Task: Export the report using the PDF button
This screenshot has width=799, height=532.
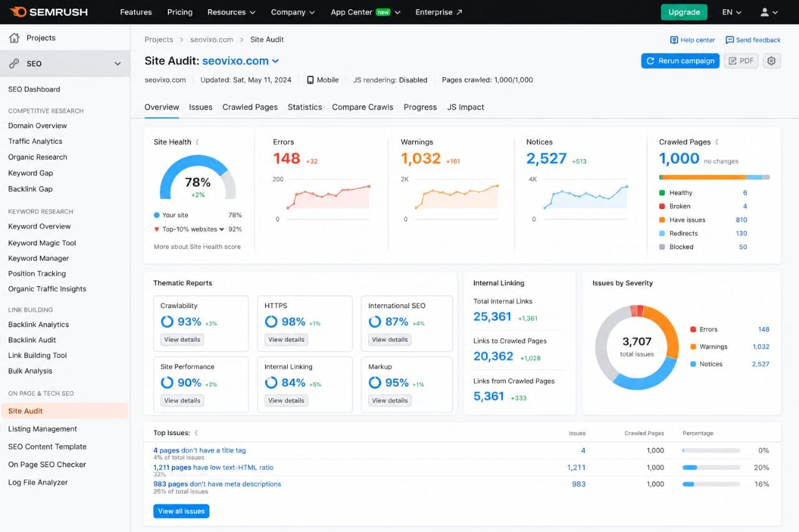Action: (x=741, y=61)
